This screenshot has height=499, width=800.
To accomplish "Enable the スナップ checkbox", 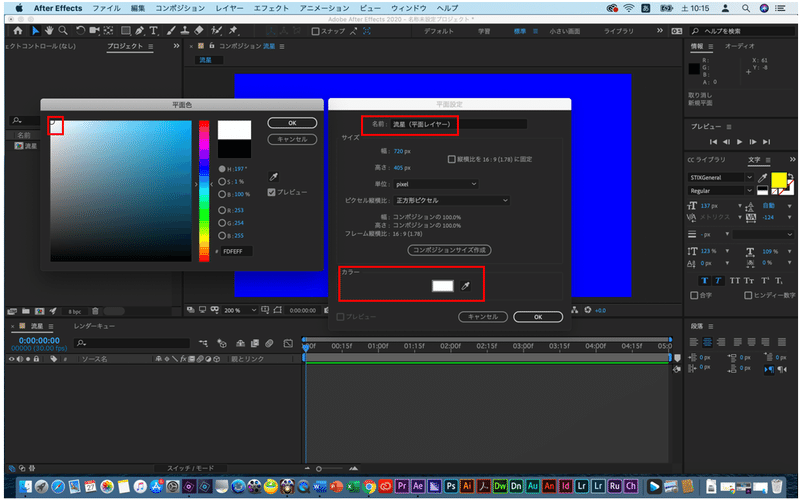I will tap(315, 31).
